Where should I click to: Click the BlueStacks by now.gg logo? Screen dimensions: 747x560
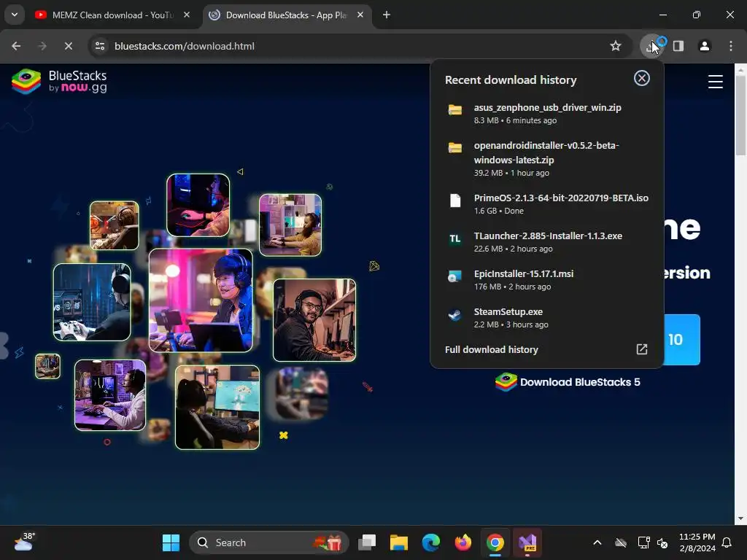coord(59,82)
